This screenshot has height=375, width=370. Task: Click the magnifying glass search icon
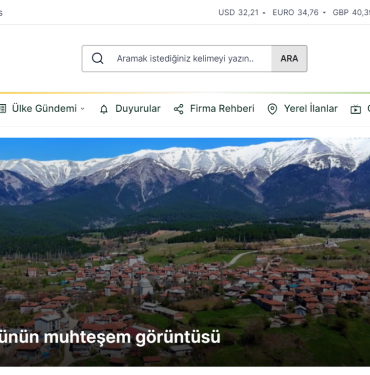coord(97,59)
